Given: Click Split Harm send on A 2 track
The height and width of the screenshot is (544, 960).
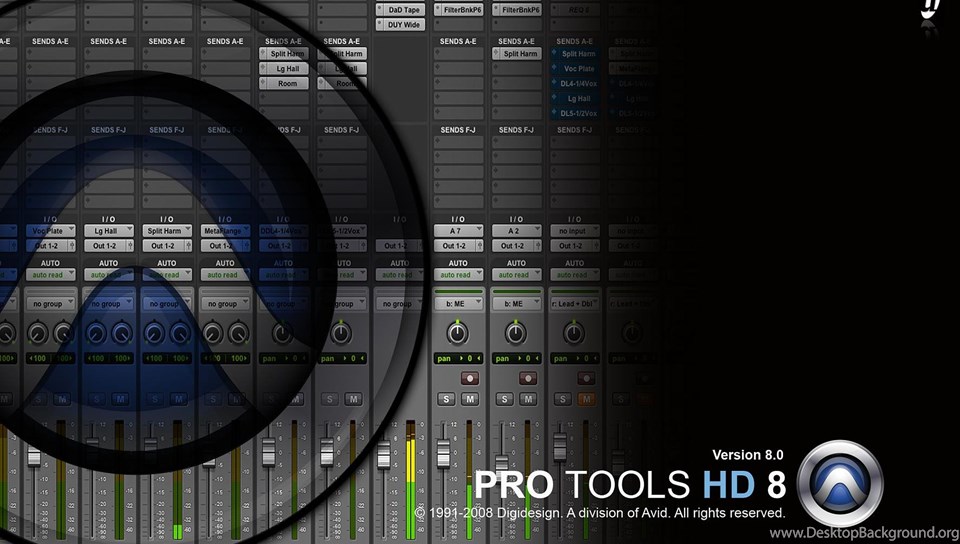Looking at the screenshot, I should [x=517, y=54].
